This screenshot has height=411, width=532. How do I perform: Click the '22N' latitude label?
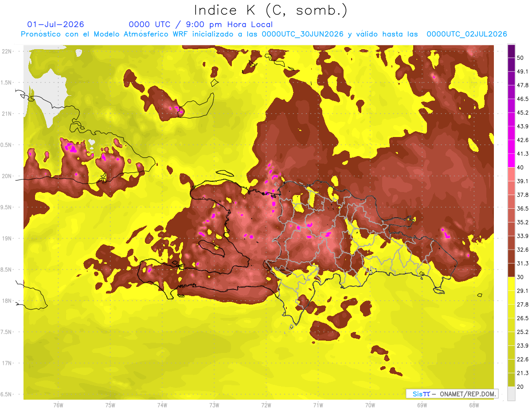click(x=7, y=51)
